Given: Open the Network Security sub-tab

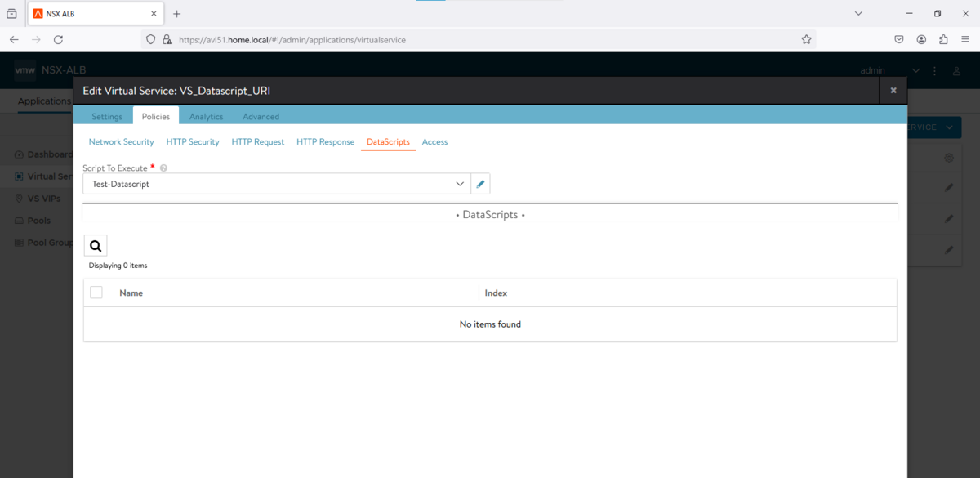Looking at the screenshot, I should point(122,142).
